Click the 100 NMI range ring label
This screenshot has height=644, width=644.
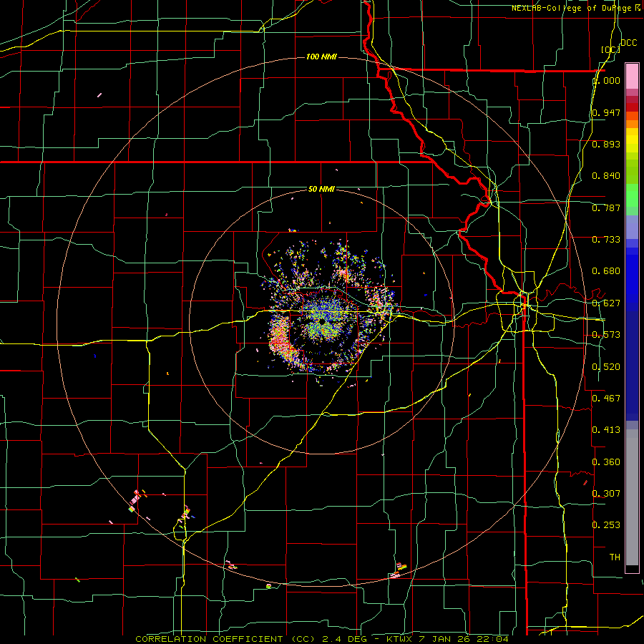tap(321, 57)
